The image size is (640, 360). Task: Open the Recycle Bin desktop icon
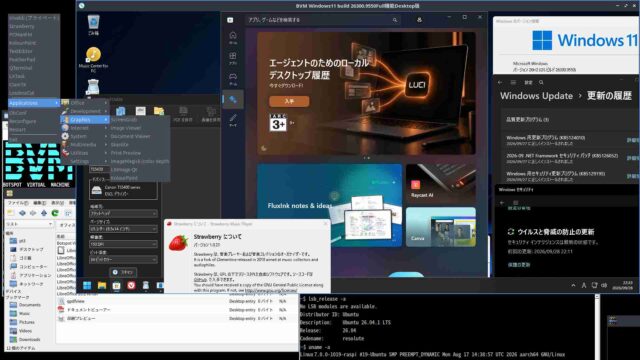93,24
